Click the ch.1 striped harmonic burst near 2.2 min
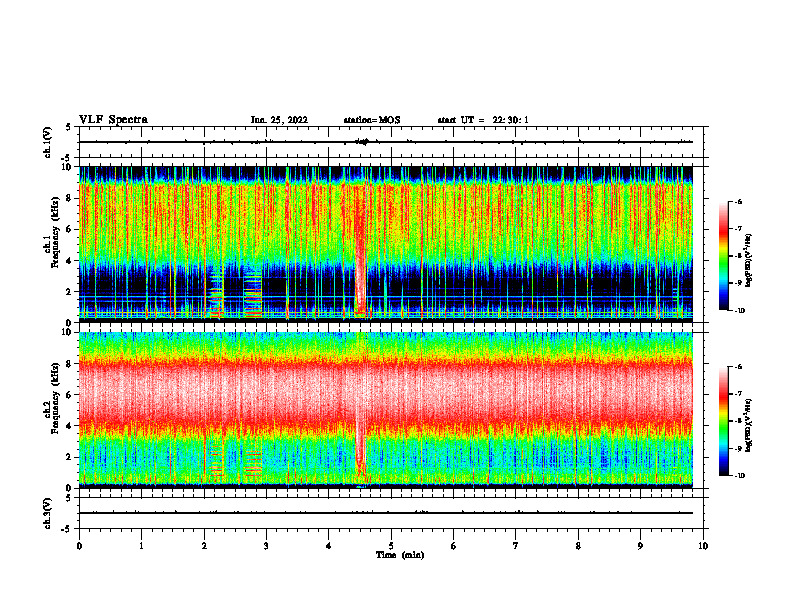 click(216, 292)
